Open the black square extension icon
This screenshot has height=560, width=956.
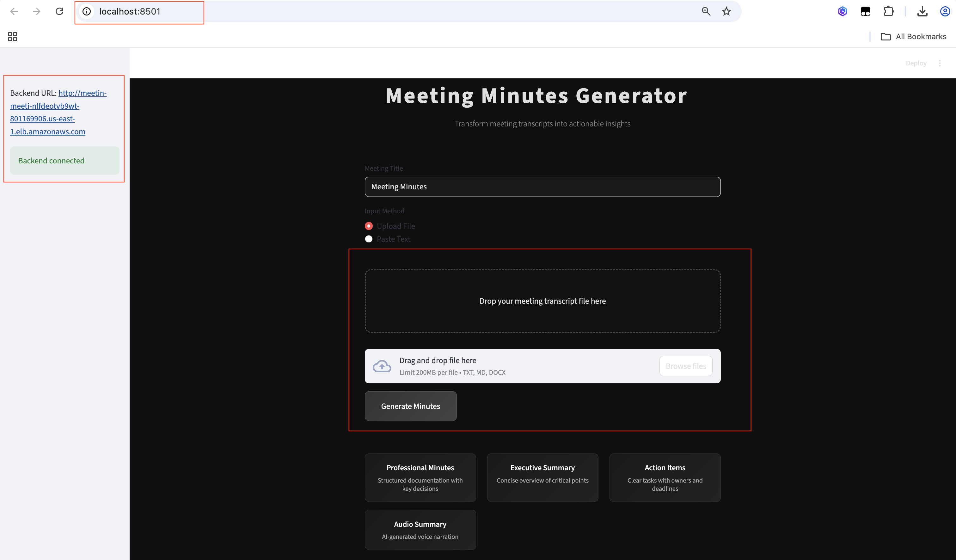tap(865, 11)
